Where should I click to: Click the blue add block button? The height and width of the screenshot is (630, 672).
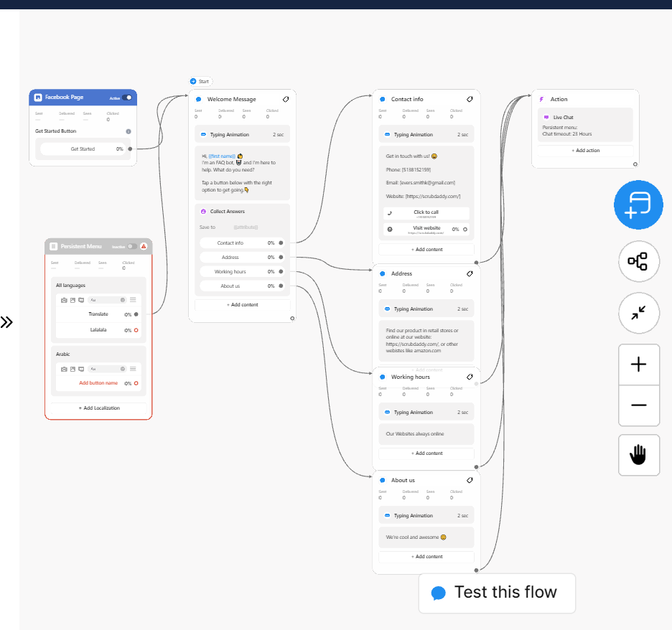(638, 205)
